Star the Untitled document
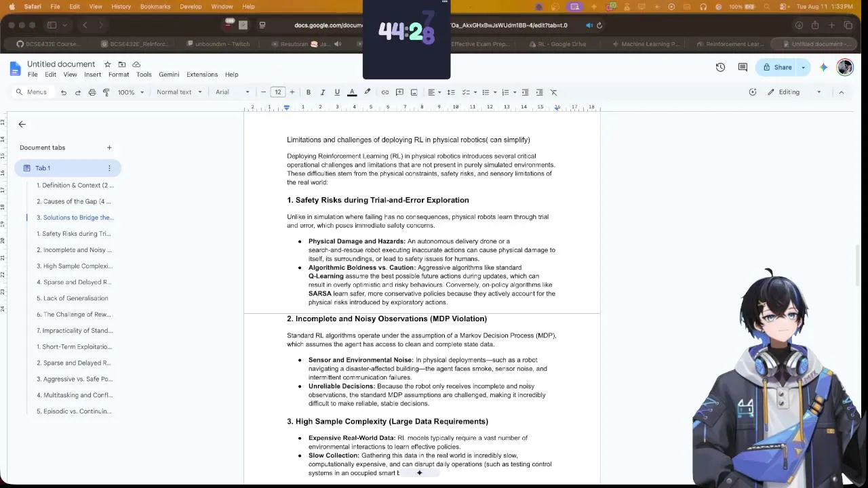Image resolution: width=868 pixels, height=488 pixels. [x=107, y=64]
